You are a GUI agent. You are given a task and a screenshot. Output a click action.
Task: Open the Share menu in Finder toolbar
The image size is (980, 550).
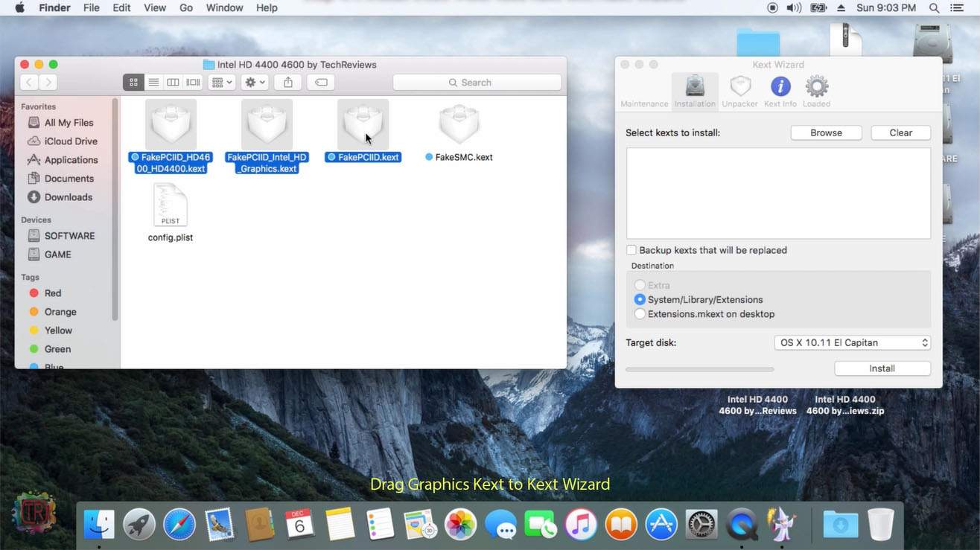(x=287, y=82)
